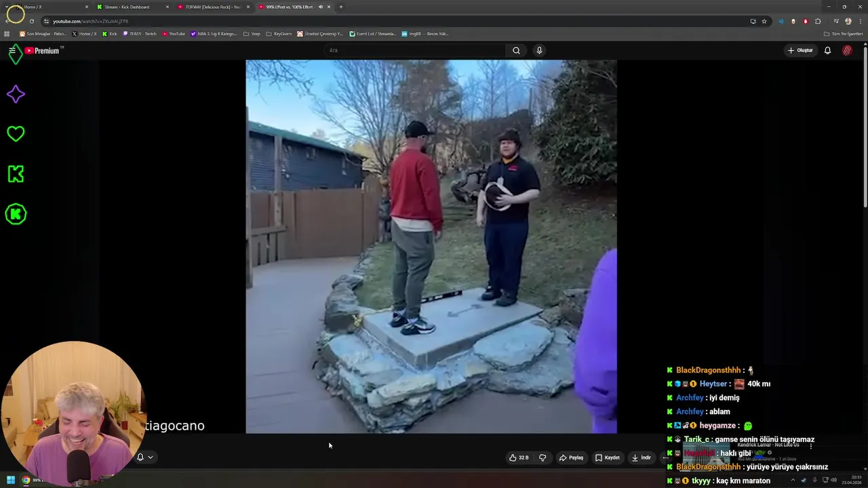Viewport: 868px width, 488px height.
Task: Share the video with Paylaş
Action: click(x=571, y=457)
